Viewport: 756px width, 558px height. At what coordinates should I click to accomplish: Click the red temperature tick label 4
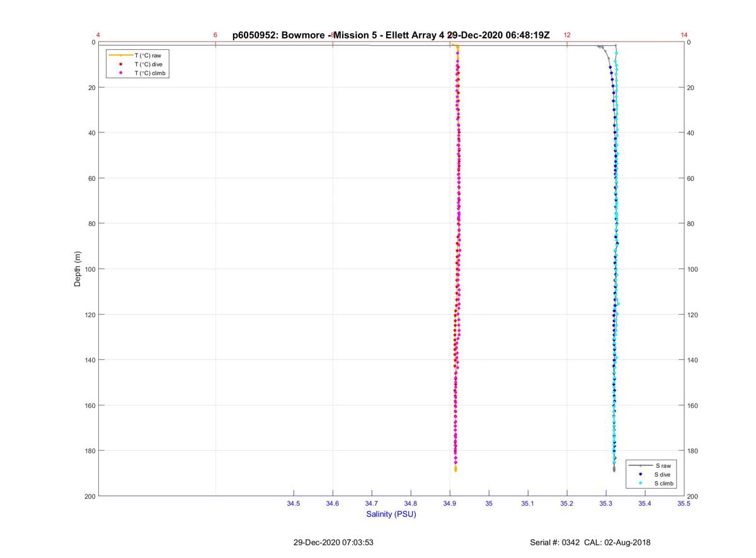pos(98,35)
